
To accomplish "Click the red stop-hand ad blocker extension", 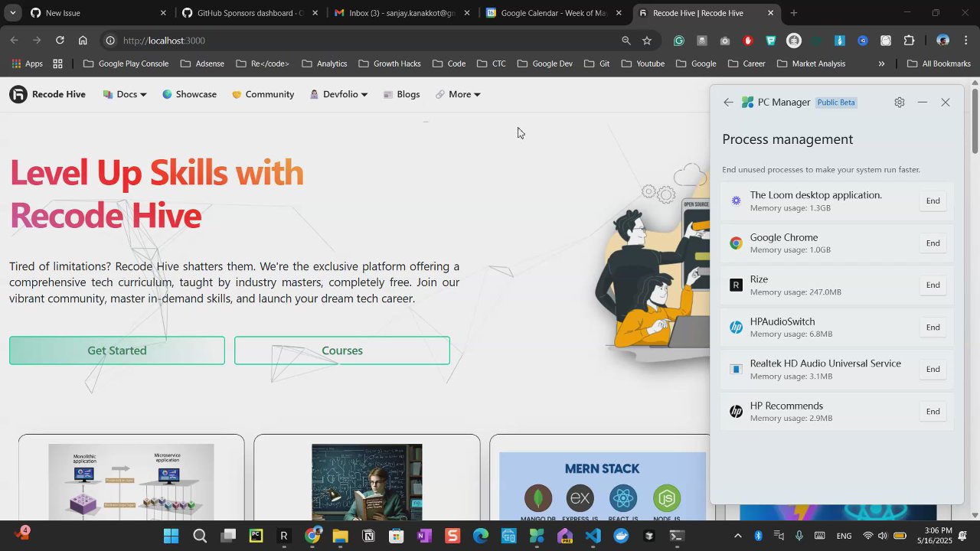I will click(748, 41).
